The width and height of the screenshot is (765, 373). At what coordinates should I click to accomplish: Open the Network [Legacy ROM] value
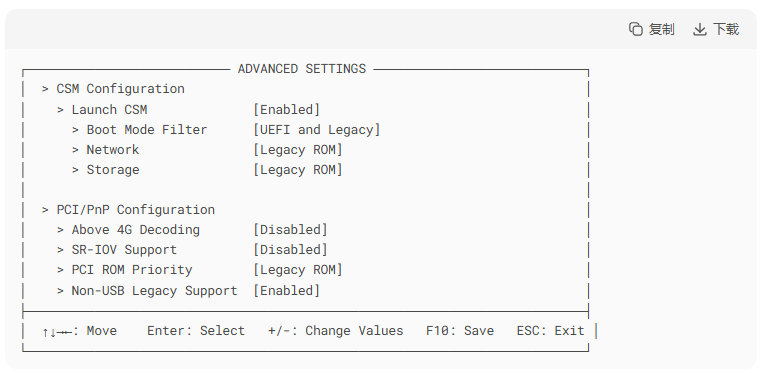298,150
